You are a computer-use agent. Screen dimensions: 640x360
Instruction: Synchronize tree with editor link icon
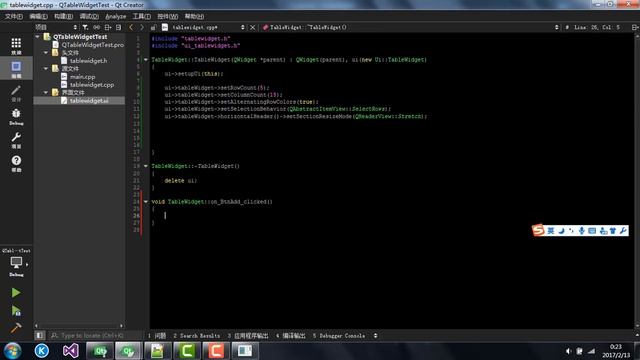coord(96,27)
